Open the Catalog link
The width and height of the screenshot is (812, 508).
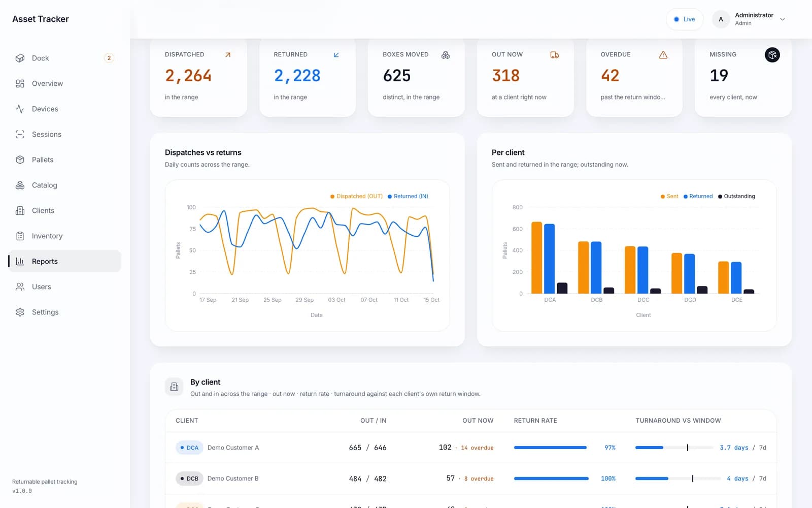(64, 185)
